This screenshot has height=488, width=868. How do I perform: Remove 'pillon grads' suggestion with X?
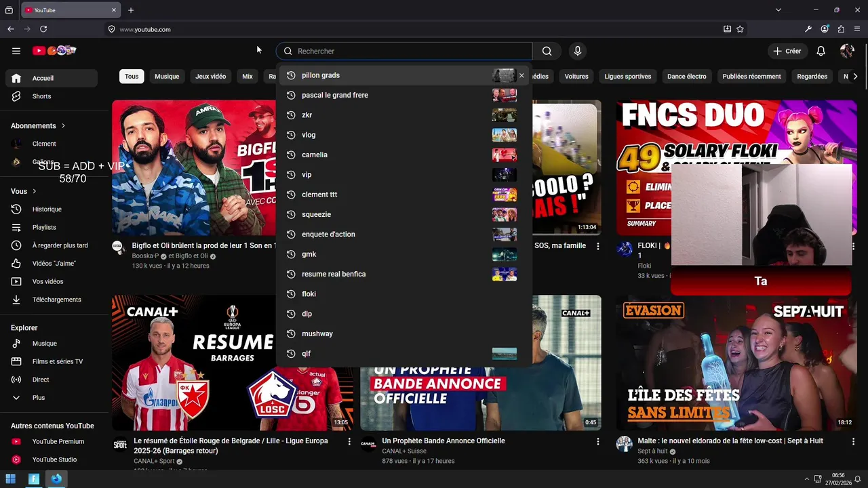pyautogui.click(x=521, y=75)
